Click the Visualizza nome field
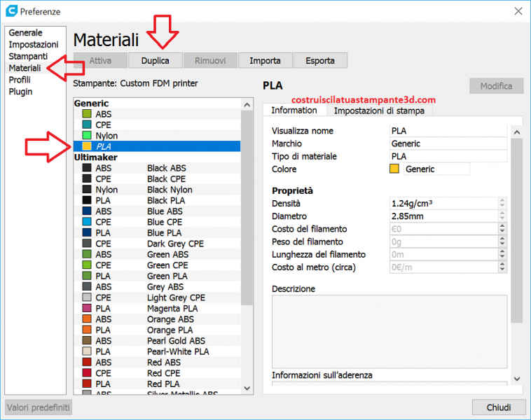 click(448, 131)
